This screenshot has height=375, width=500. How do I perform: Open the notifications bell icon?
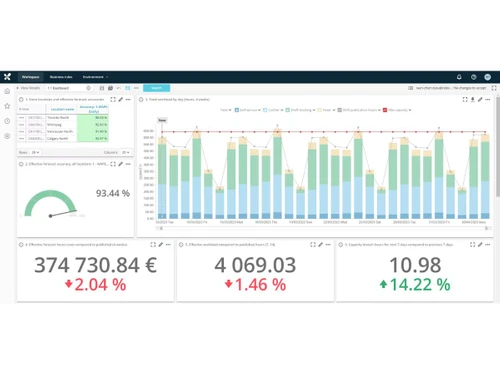[x=459, y=77]
